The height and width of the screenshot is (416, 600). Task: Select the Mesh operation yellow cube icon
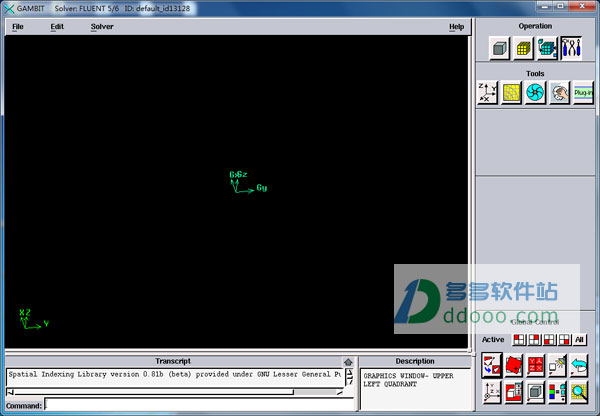pos(523,48)
